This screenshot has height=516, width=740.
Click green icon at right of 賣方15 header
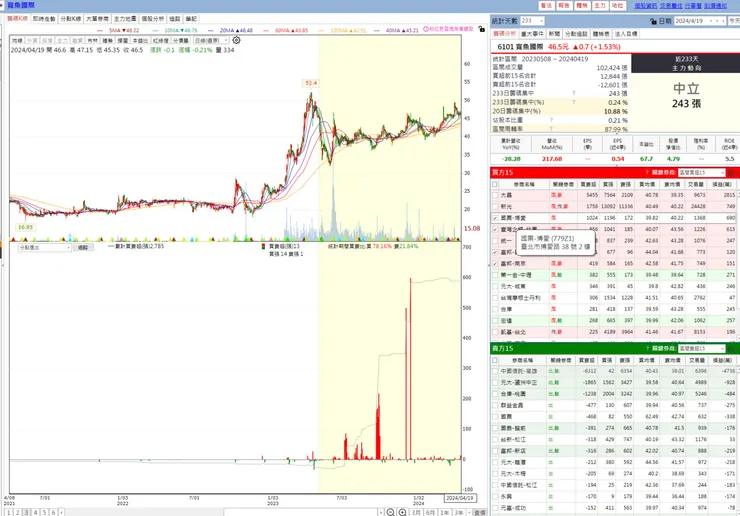[731, 348]
